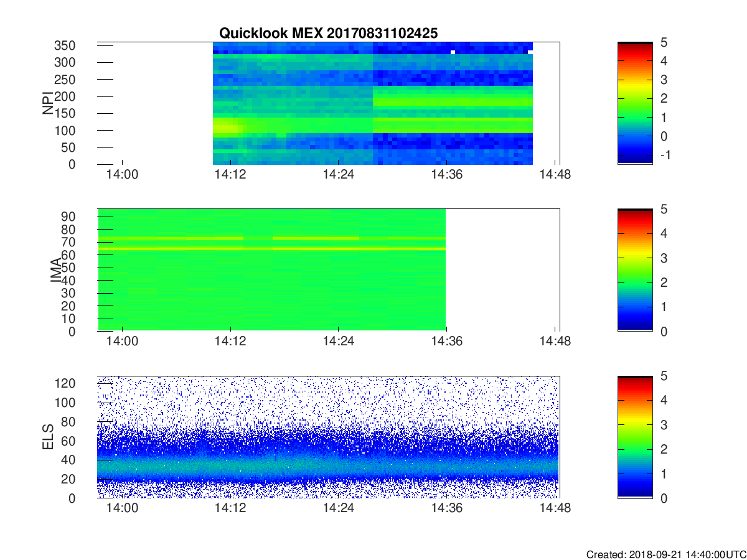Click the ELS spectrogram heatmap

pos(328,437)
